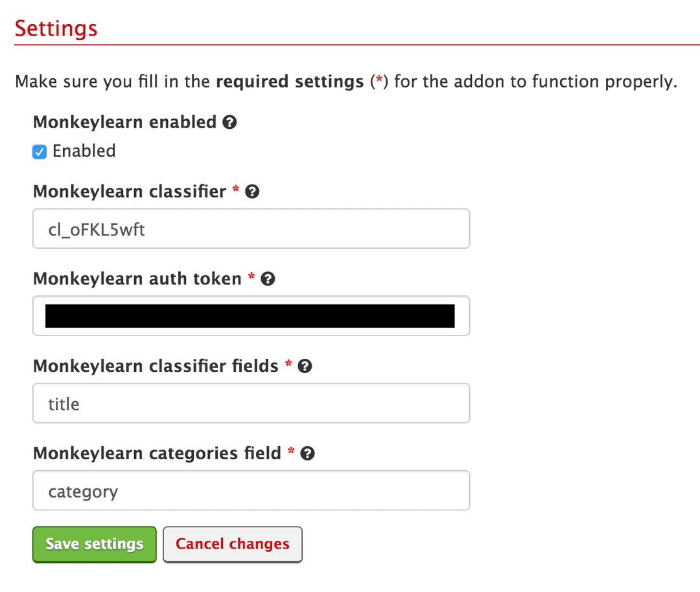Open help icon beside Monkeylearn enabled
Image resolution: width=700 pixels, height=592 pixels.
point(229,122)
